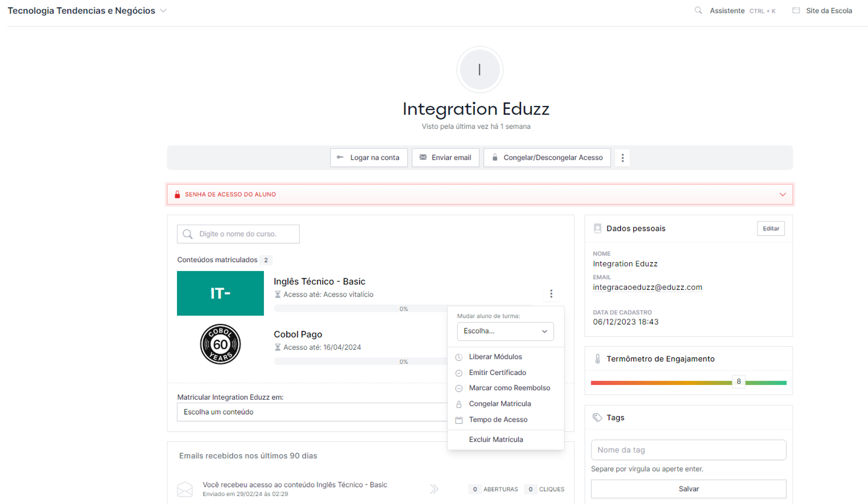Expand the Senha de Acesso do Aluno section
Screen dimensions: 868x504
click(x=783, y=194)
